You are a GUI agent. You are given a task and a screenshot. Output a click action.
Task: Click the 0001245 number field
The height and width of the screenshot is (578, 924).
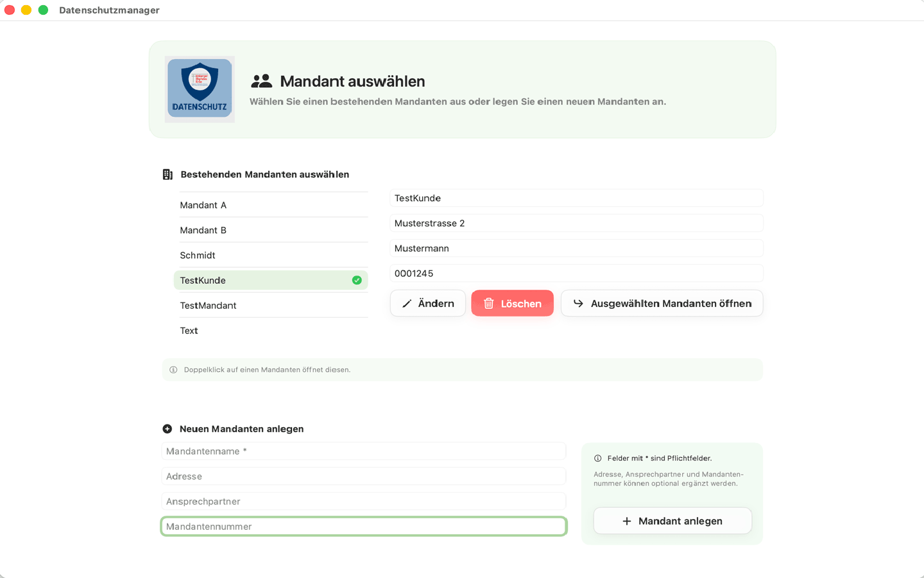pyautogui.click(x=576, y=273)
